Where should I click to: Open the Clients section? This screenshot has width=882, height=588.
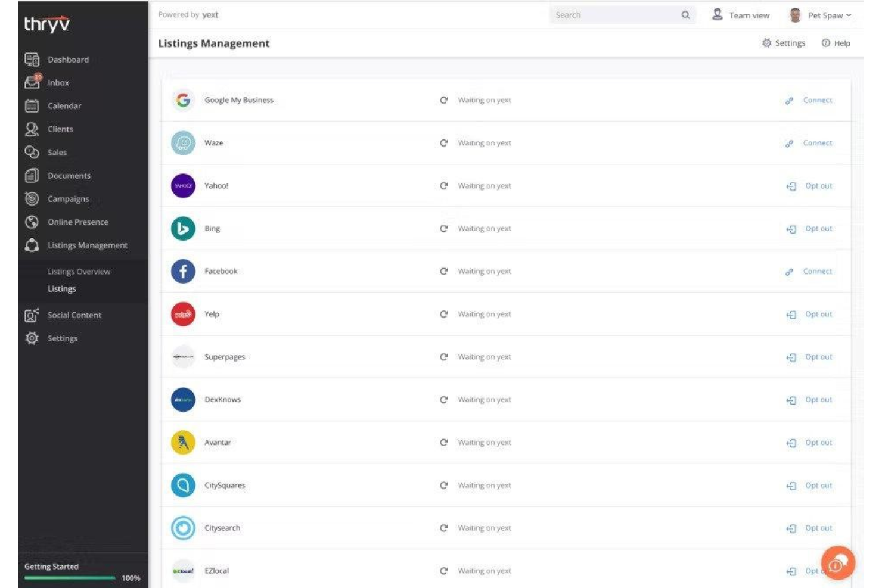[x=60, y=129]
